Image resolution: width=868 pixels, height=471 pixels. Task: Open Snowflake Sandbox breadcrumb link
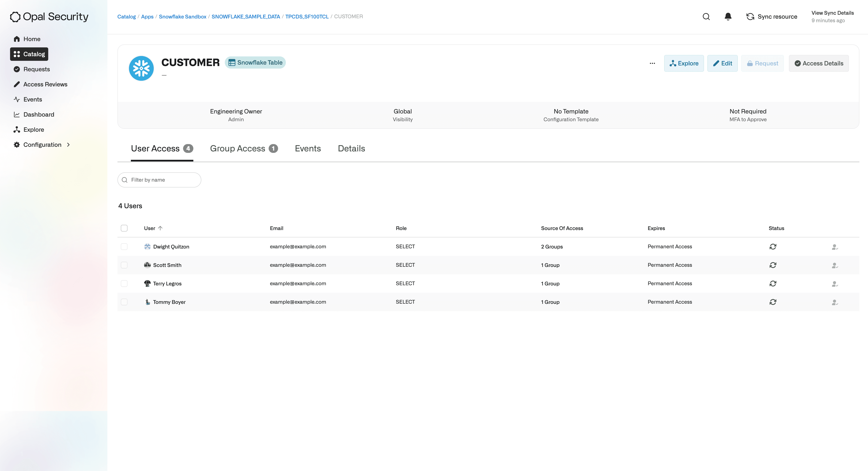[x=182, y=17]
